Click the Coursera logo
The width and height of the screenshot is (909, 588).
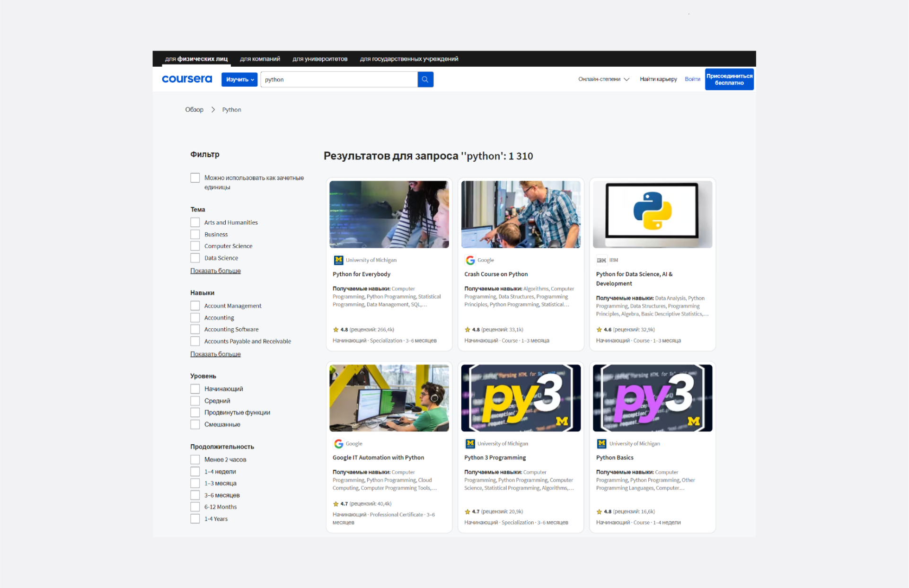(187, 79)
